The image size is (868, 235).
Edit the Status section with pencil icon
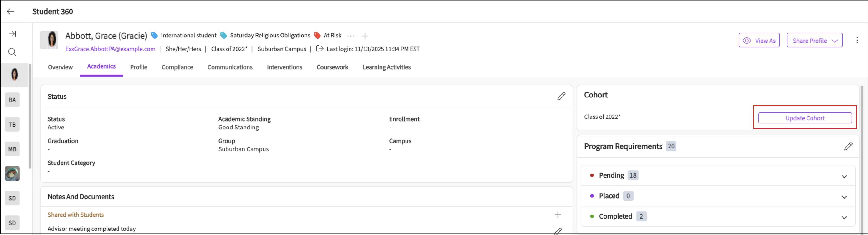pyautogui.click(x=561, y=96)
